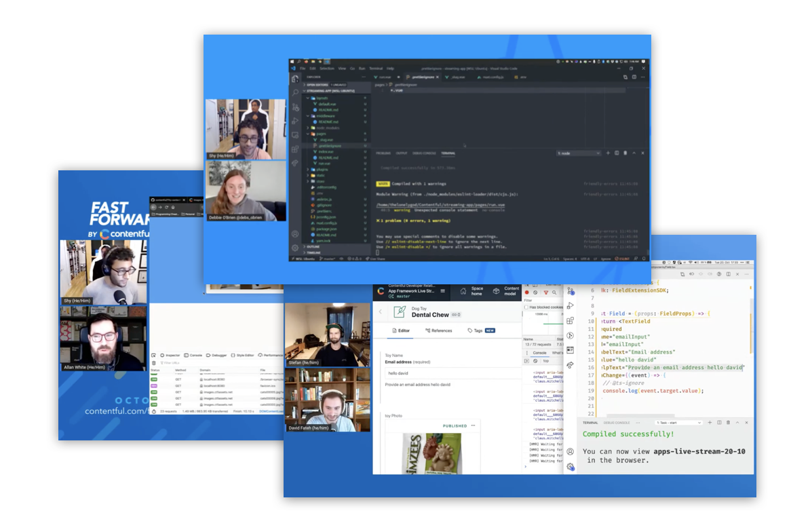Open '1: Task - start' terminal dropdown
Image resolution: width=810 pixels, height=532 pixels.
(678, 423)
